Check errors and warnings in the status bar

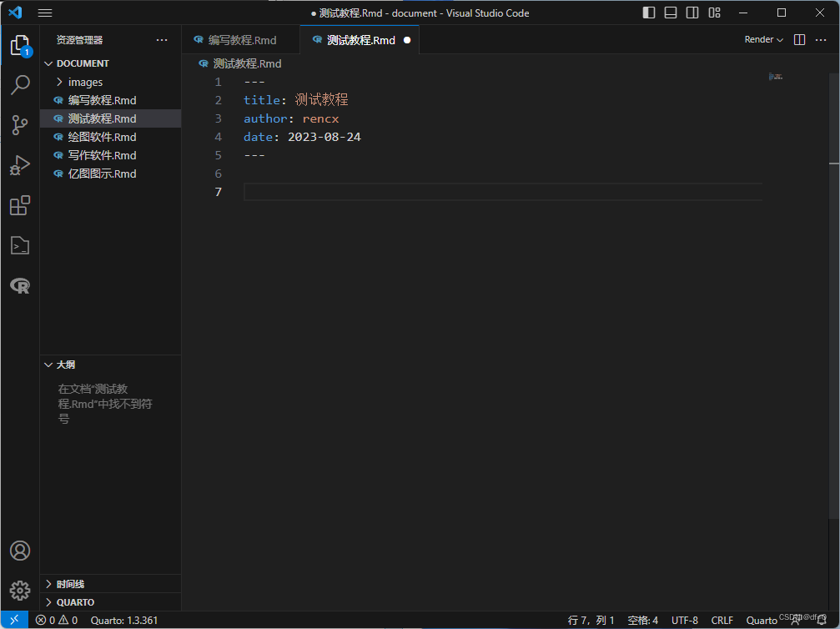click(57, 620)
